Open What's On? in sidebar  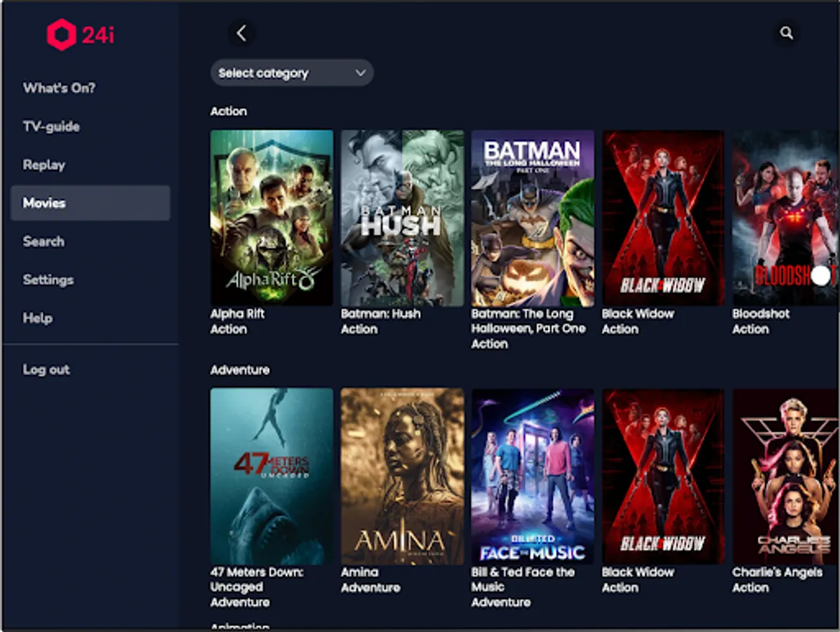tap(59, 88)
